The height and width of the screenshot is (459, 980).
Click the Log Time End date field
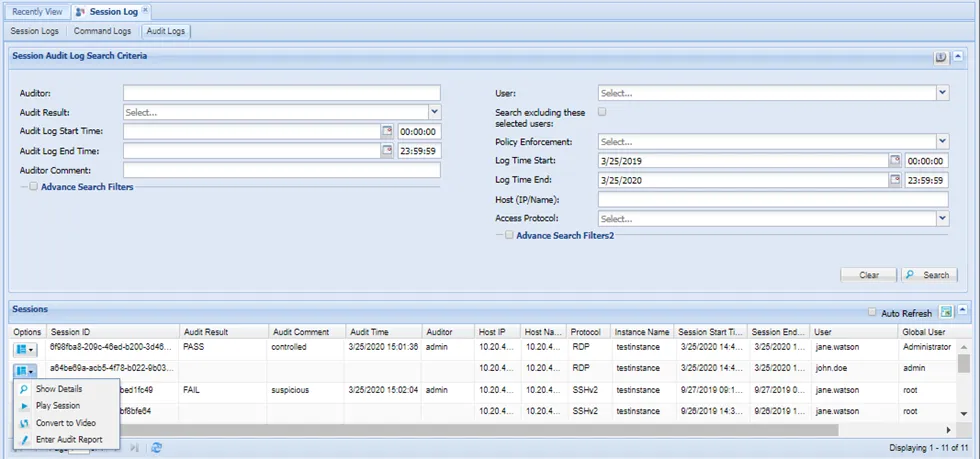click(744, 180)
